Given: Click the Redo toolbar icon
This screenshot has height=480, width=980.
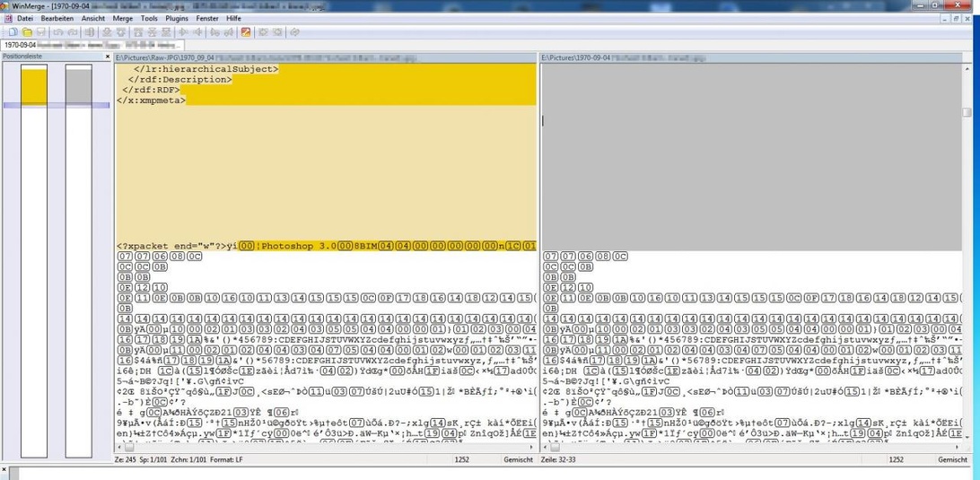Looking at the screenshot, I should 73,32.
